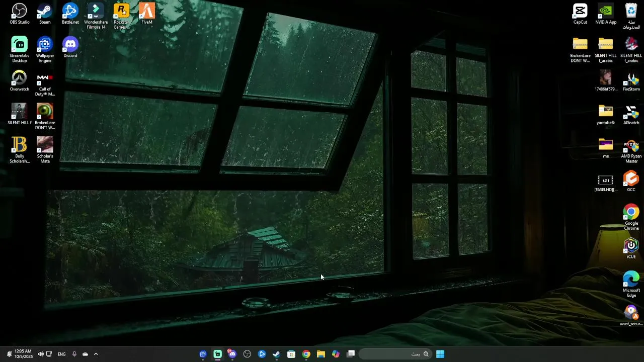Screen dimensions: 644x362
Task: Open Streamlabs Desktop shortcut
Action: coord(19,49)
